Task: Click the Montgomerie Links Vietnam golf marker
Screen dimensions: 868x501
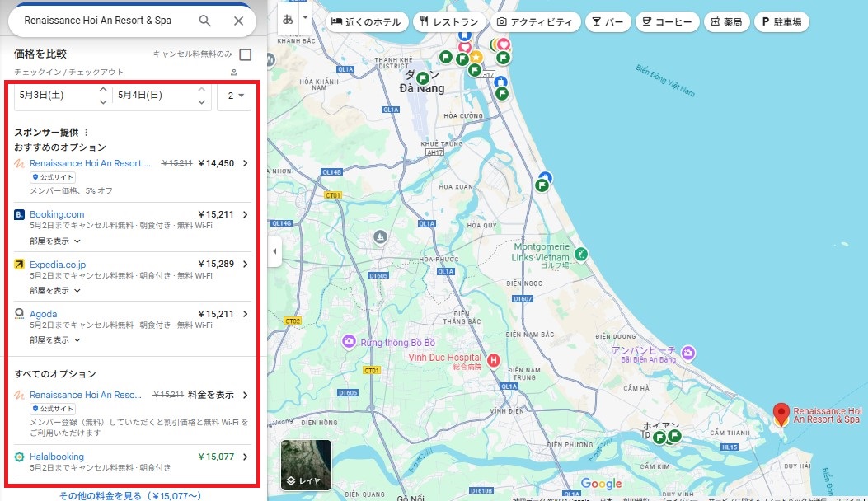Action: 580,254
